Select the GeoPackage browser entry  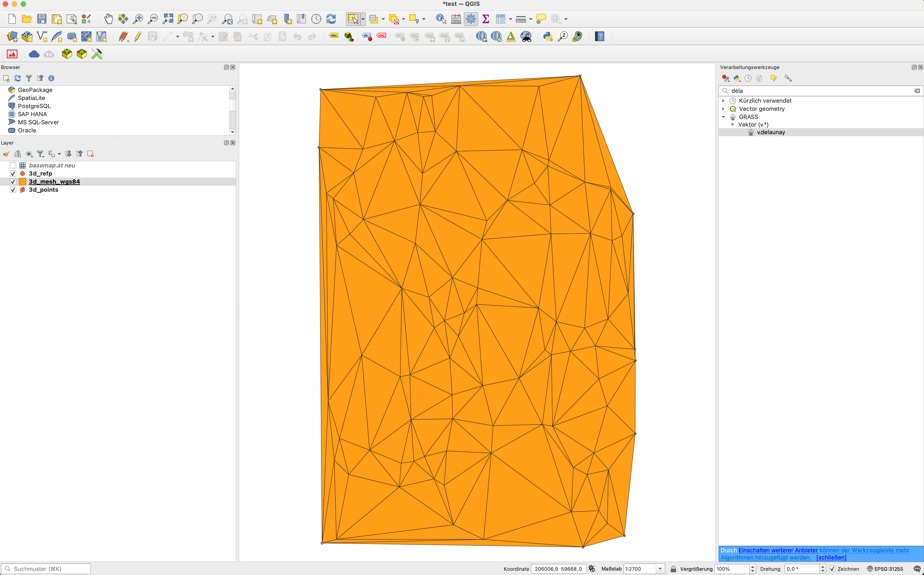(35, 90)
